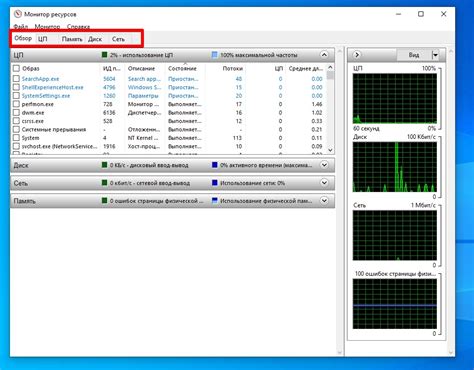Open the Монитор menu
This screenshot has width=474, height=370.
tap(47, 27)
